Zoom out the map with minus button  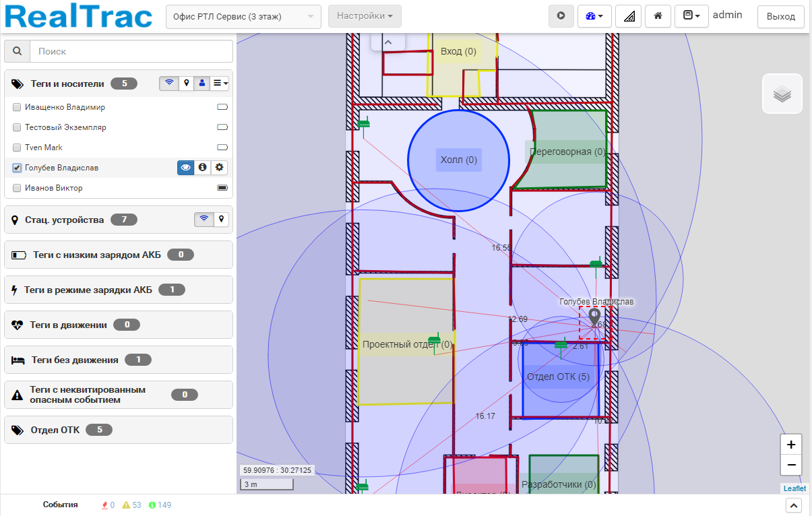pos(790,465)
